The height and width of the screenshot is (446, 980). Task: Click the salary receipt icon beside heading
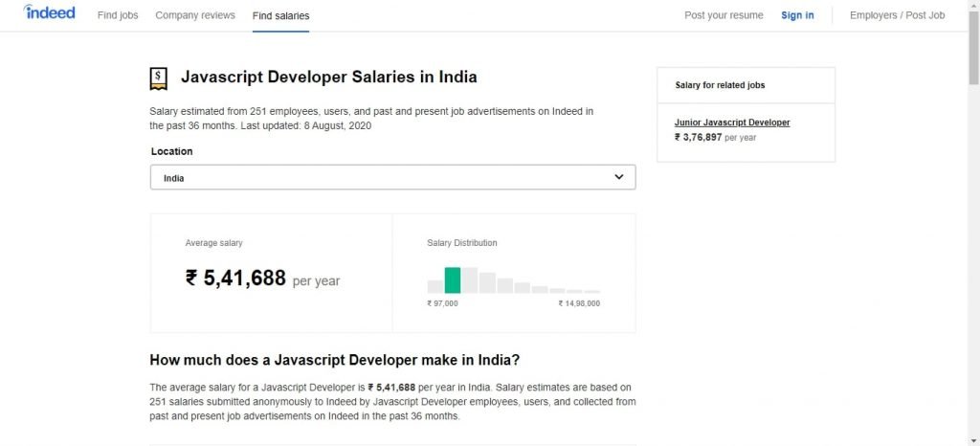point(159,78)
